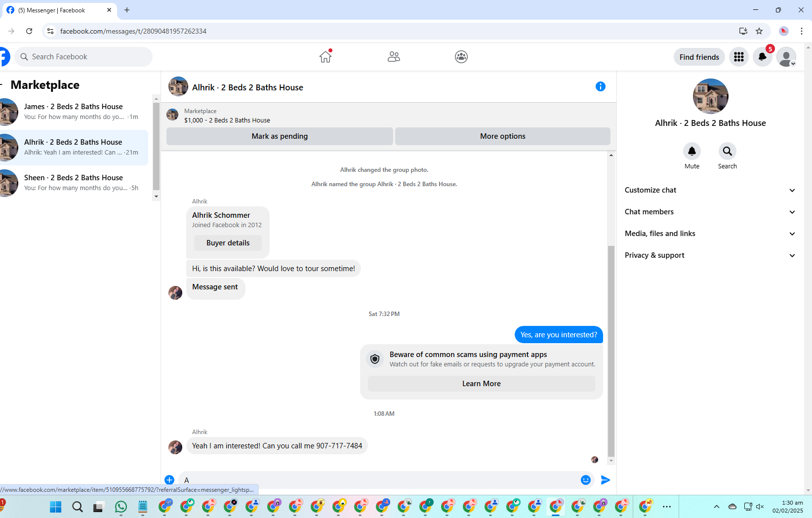Click the volume muted tray icon

[760, 507]
